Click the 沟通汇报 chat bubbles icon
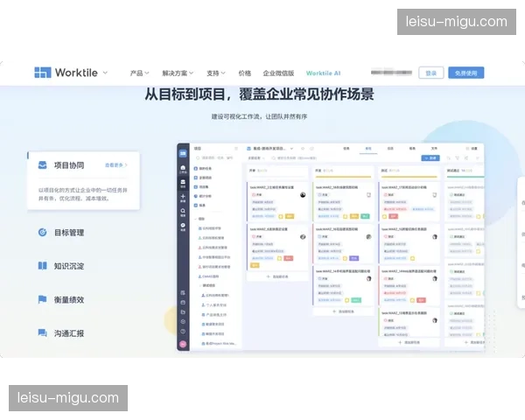525x420 pixels. [x=42, y=332]
